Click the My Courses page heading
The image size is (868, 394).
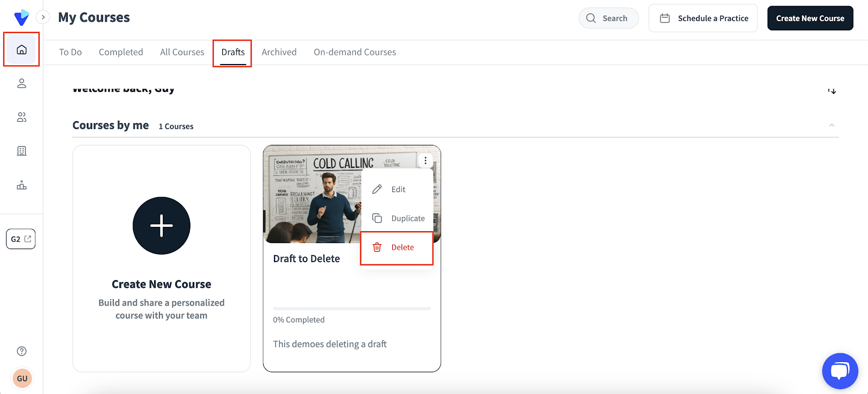click(x=94, y=17)
